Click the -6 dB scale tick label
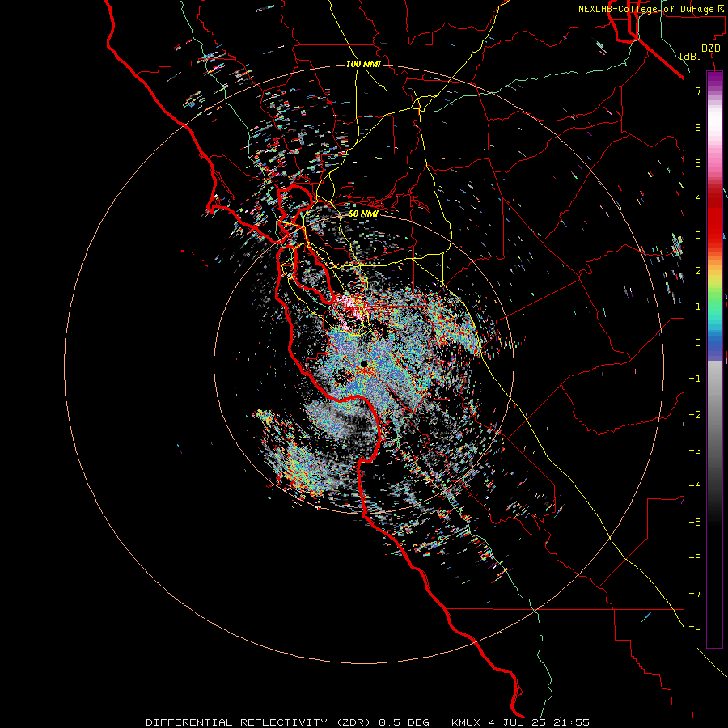Screen dimensions: 728x728 [695, 558]
